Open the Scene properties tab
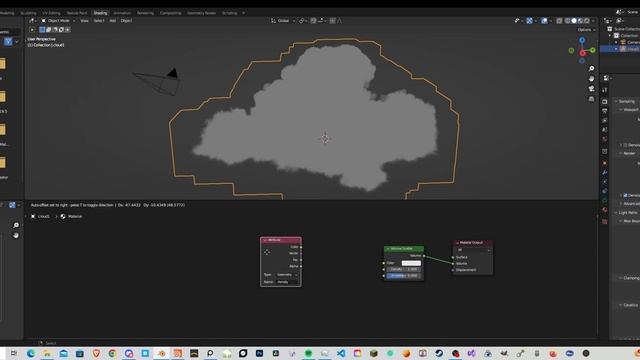The width and height of the screenshot is (640, 360). pos(604,129)
